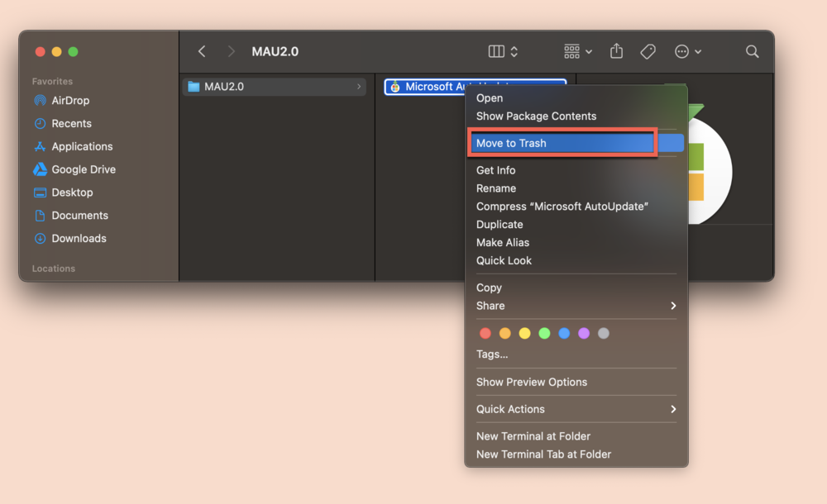Viewport: 827px width, 504px height.
Task: Click the Share toolbar icon
Action: 616,51
